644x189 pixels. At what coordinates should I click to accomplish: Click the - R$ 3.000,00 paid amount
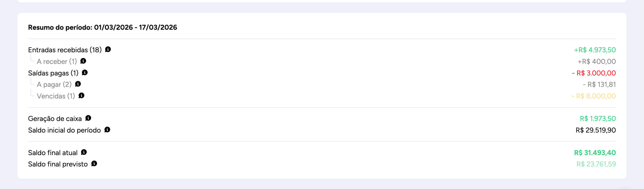594,73
